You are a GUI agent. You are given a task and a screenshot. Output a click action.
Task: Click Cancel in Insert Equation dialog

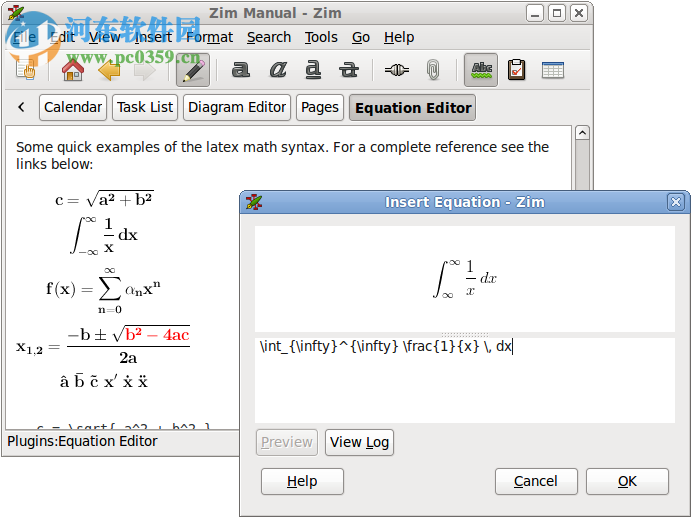pyautogui.click(x=536, y=481)
